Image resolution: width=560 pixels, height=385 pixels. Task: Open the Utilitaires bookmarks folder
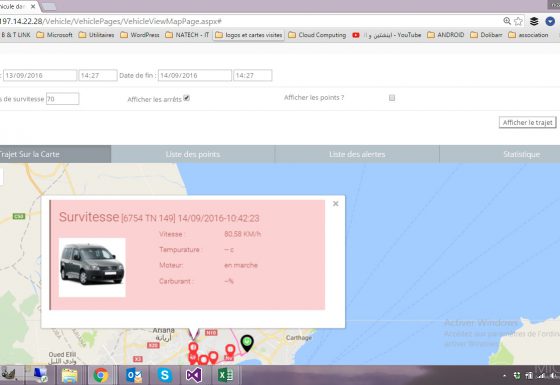[x=96, y=35]
